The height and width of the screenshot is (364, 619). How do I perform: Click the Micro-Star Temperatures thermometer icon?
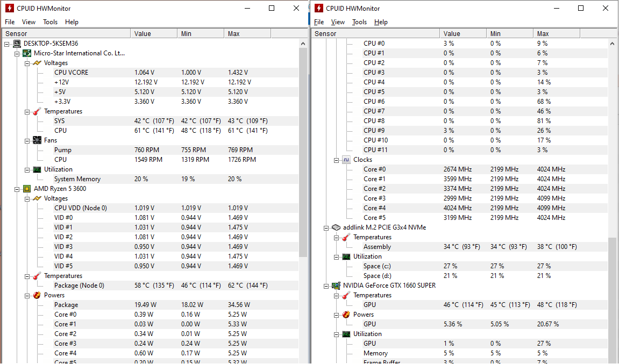[x=37, y=111]
